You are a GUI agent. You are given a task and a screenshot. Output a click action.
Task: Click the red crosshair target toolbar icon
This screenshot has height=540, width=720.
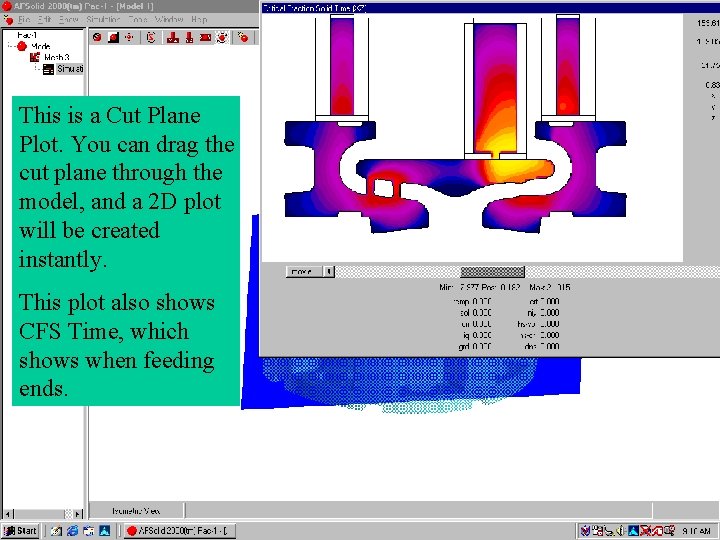pos(129,37)
